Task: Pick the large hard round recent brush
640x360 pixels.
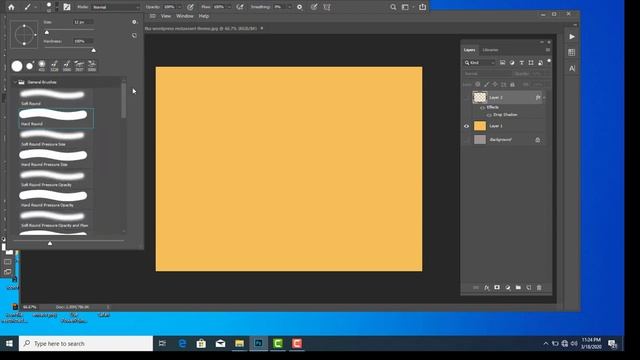Action: (17, 66)
